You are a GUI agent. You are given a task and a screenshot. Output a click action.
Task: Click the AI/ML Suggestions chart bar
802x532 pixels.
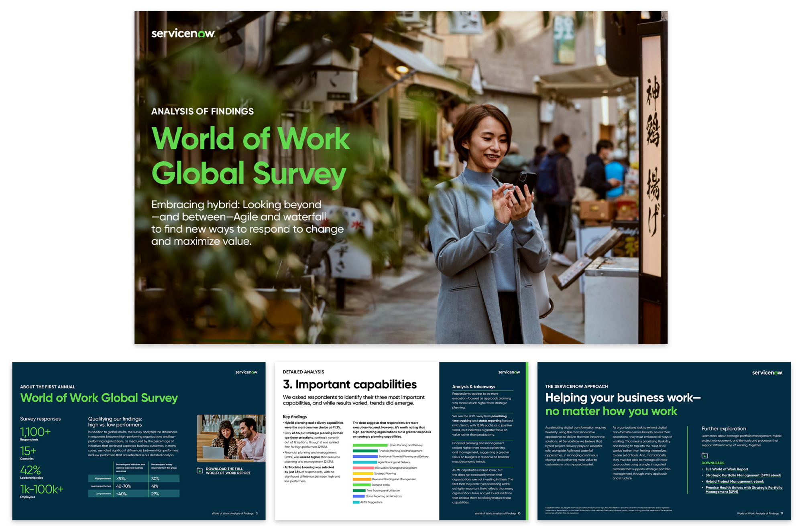[356, 502]
